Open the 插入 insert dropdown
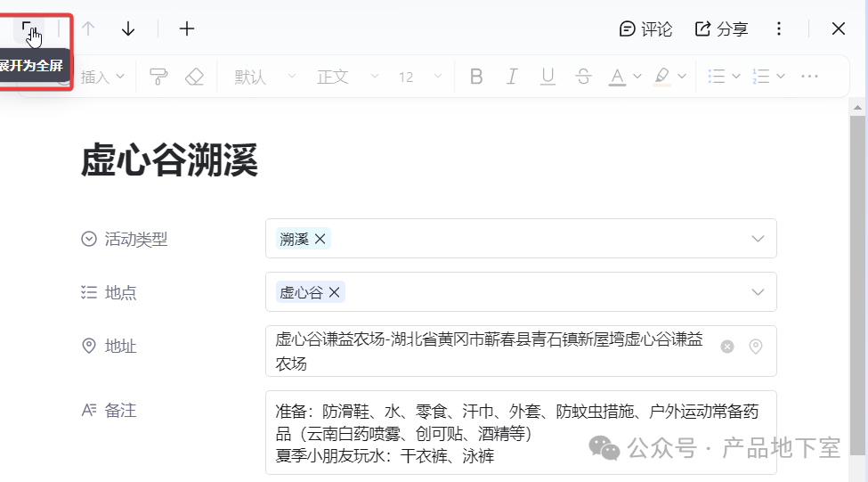 (x=102, y=77)
